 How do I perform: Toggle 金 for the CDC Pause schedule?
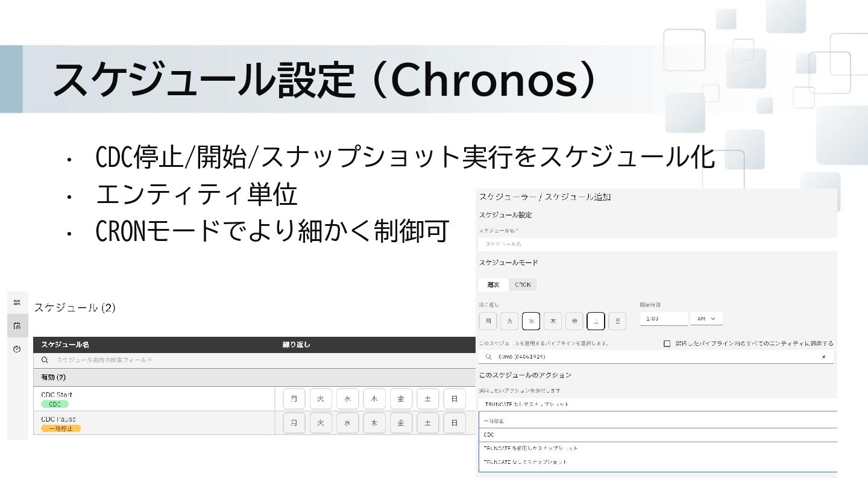tap(401, 423)
